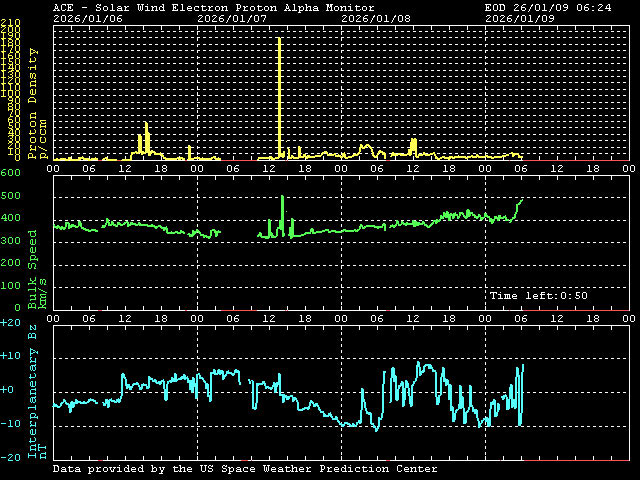Select the 2026/01/07 date label

point(230,18)
